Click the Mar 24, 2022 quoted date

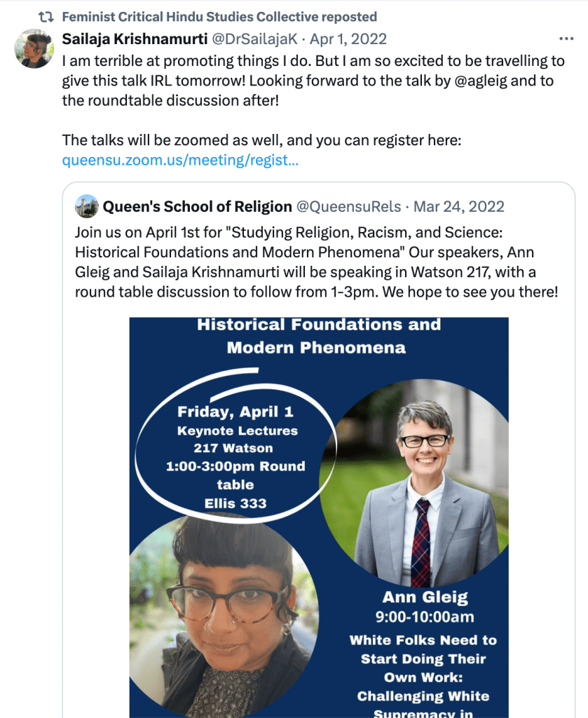pyautogui.click(x=459, y=206)
